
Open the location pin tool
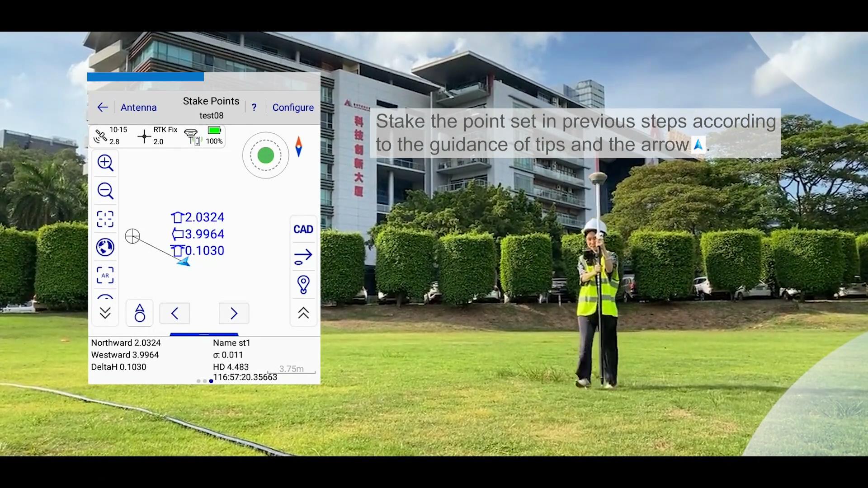[303, 285]
